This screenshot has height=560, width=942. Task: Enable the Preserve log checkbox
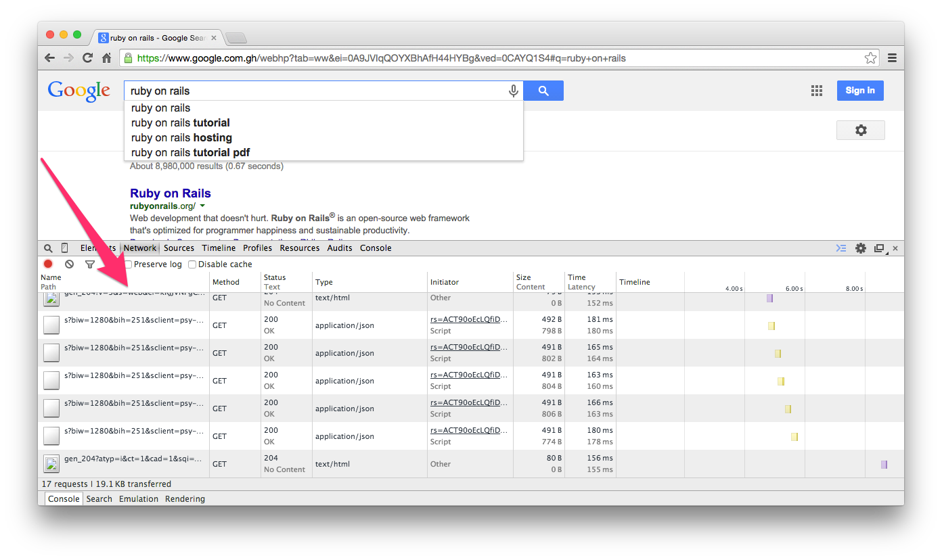click(x=129, y=264)
